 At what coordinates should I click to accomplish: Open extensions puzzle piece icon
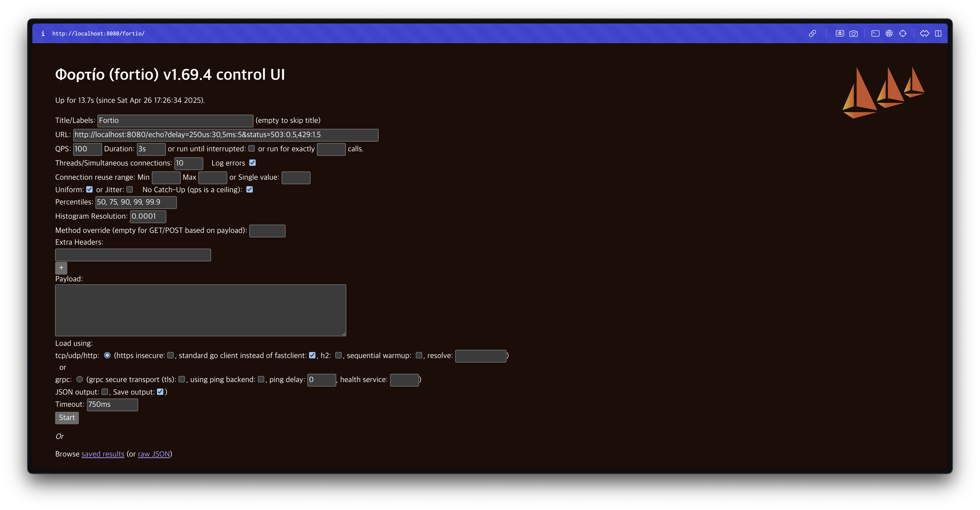924,34
